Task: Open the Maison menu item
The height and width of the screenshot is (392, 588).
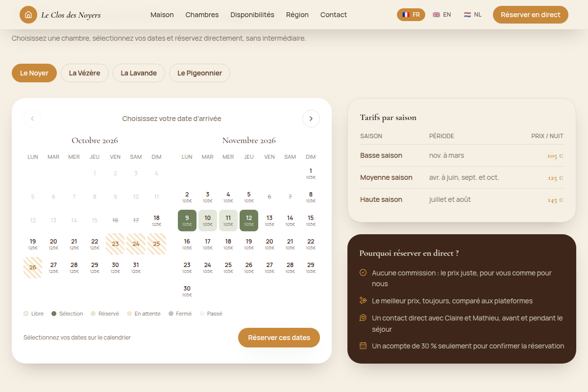Action: coord(162,15)
